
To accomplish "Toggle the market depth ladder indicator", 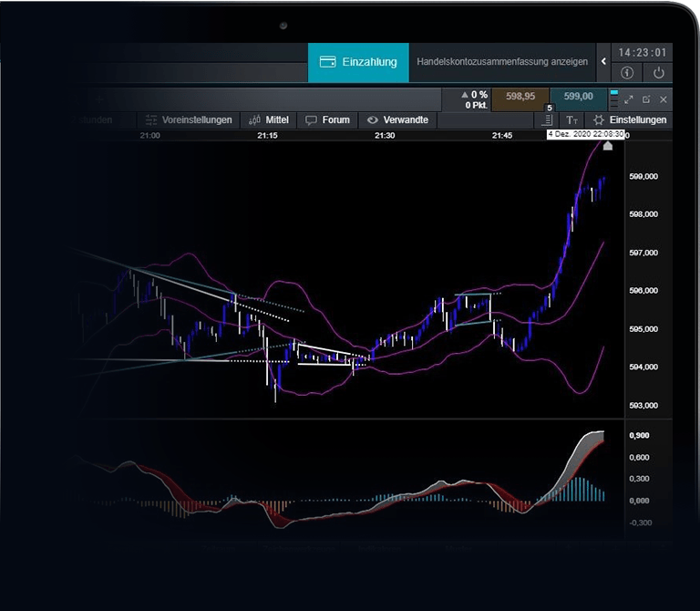I will pos(613,98).
